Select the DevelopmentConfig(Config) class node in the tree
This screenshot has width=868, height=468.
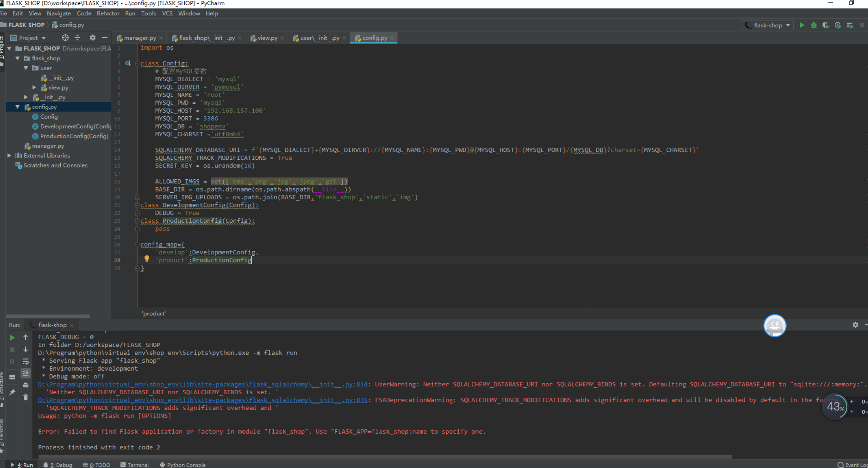72,126
